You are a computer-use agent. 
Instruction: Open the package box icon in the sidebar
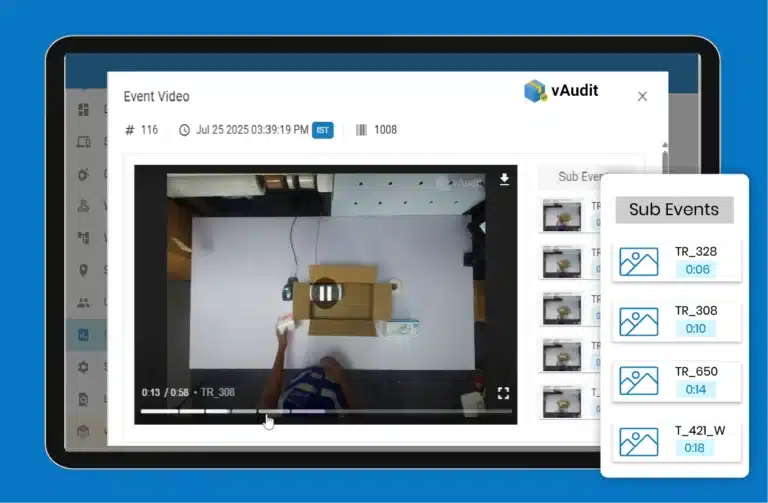tap(83, 431)
